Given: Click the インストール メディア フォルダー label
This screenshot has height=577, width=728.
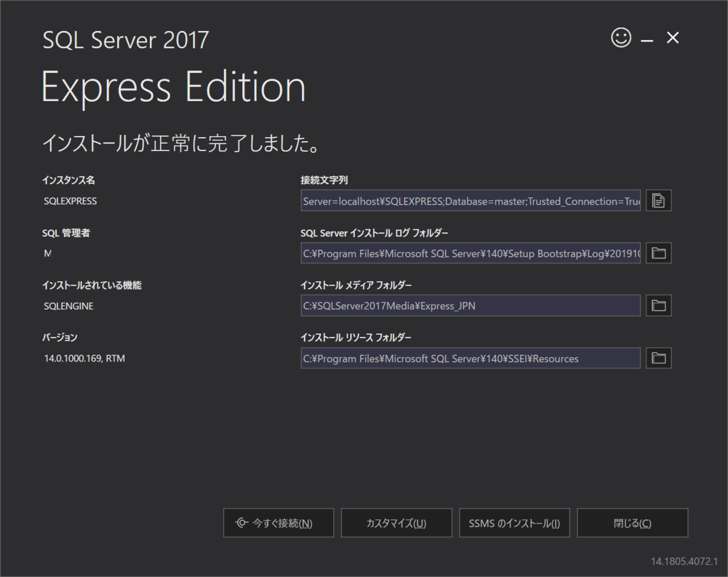Looking at the screenshot, I should click(356, 285).
